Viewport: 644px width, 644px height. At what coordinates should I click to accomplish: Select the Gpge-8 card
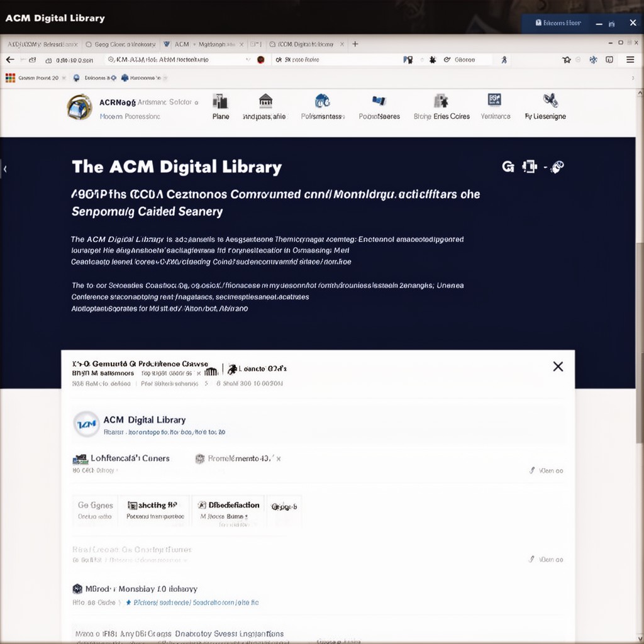click(284, 511)
